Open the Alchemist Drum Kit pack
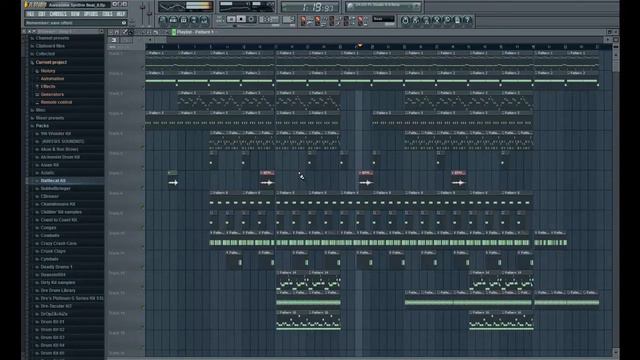The height and width of the screenshot is (360, 640). click(60, 157)
